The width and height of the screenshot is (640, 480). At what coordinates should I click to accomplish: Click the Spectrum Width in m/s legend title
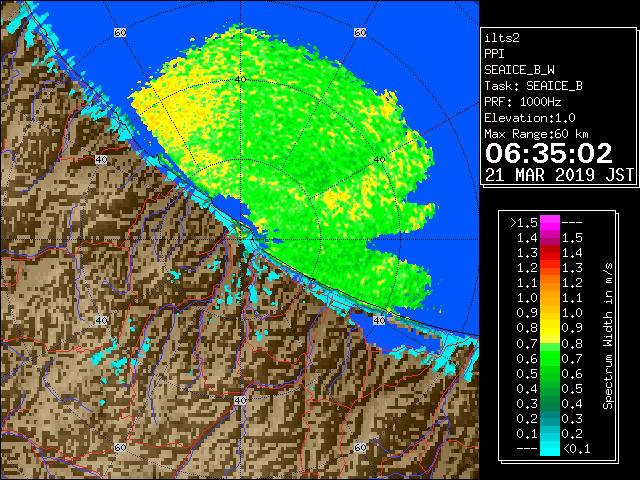click(x=608, y=336)
